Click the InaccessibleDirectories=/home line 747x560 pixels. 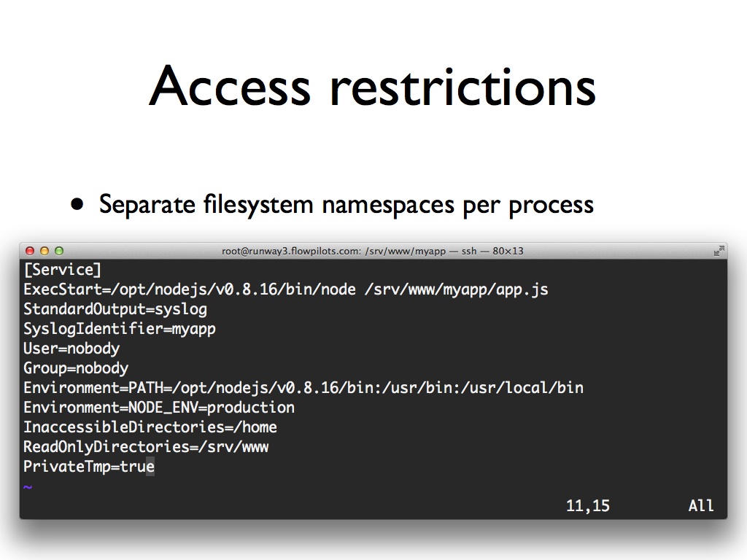tap(150, 427)
